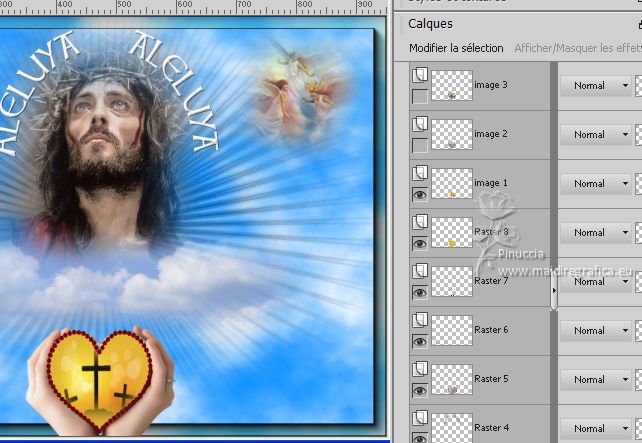Select layer name 'image 3'

pos(491,85)
